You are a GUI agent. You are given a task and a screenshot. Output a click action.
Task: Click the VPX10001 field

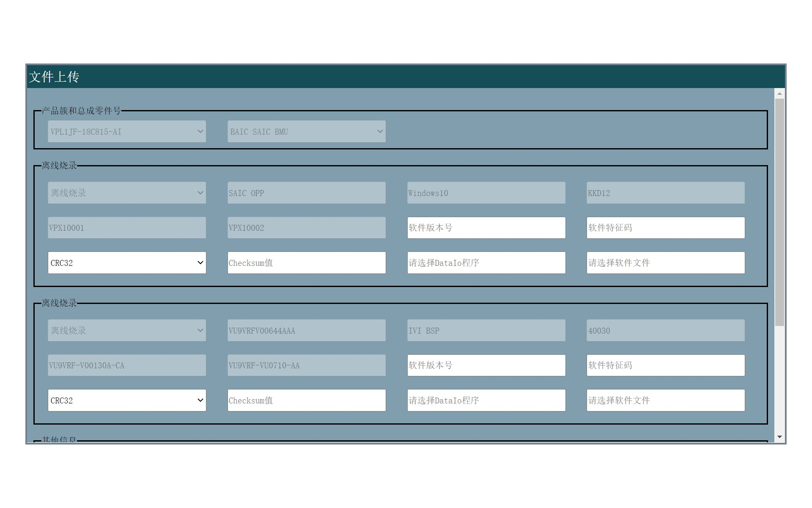(x=127, y=228)
